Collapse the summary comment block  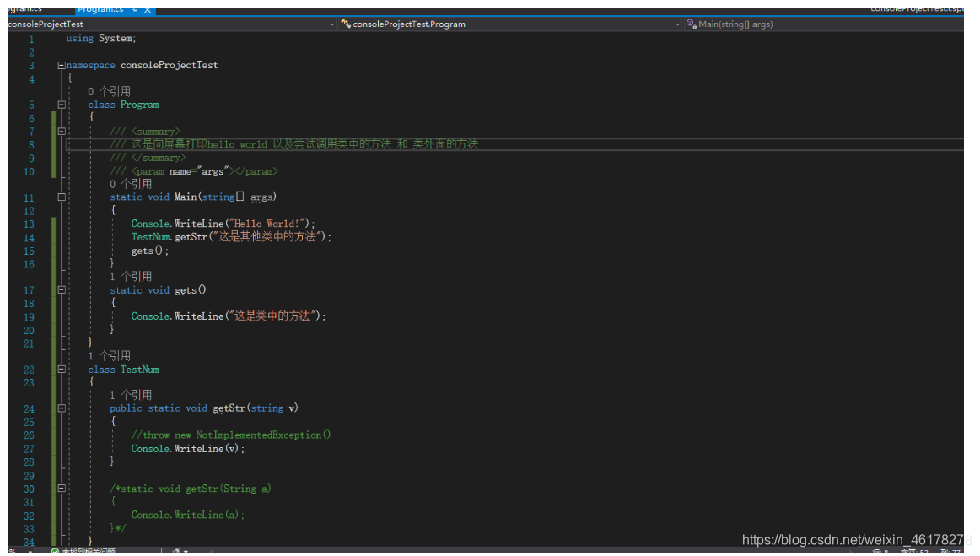pyautogui.click(x=62, y=132)
